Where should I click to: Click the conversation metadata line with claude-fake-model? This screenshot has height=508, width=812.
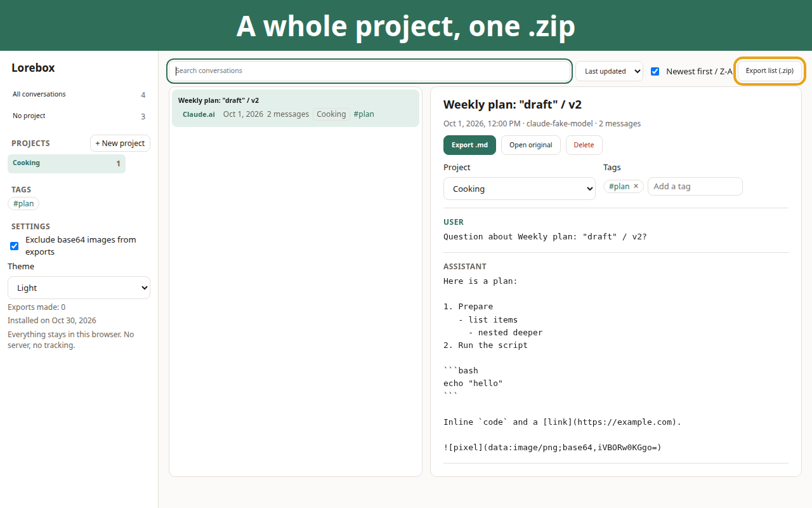coord(542,124)
